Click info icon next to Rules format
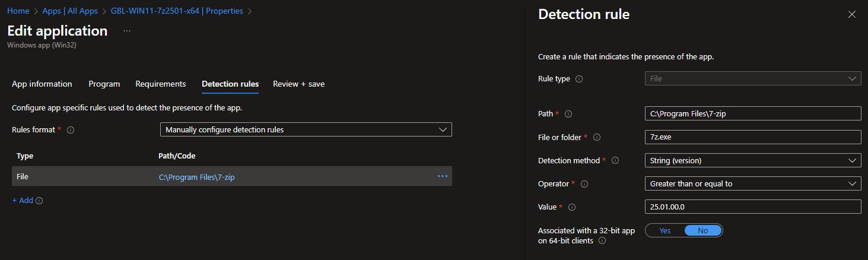 pyautogui.click(x=71, y=130)
